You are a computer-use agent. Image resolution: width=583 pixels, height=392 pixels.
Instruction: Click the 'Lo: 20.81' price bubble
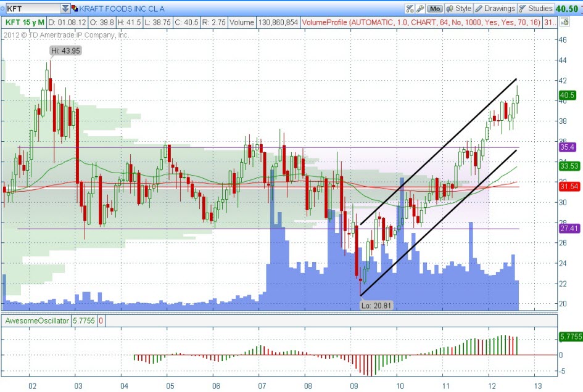pos(376,306)
